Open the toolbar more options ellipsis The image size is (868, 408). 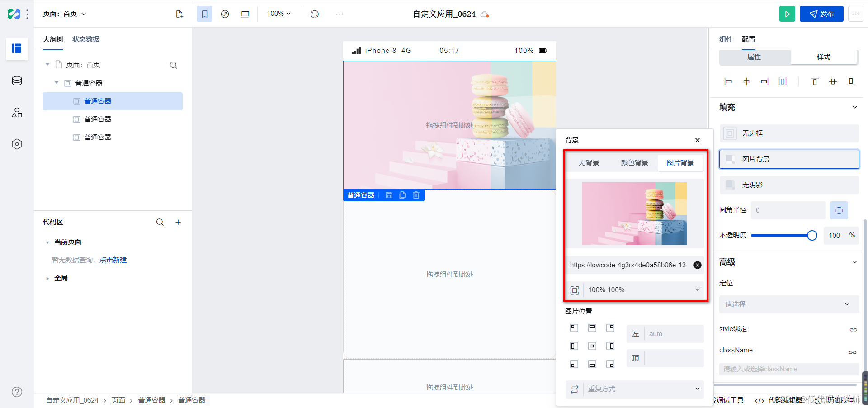tap(340, 14)
